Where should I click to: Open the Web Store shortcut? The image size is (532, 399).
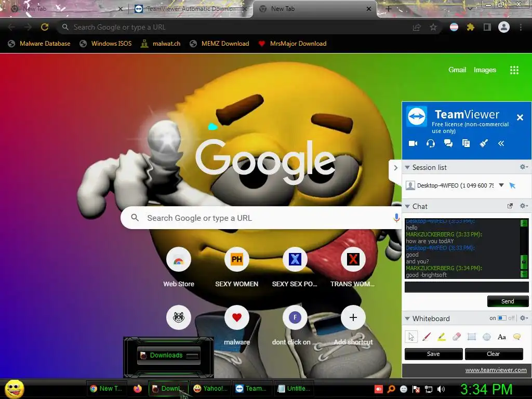coord(179,260)
